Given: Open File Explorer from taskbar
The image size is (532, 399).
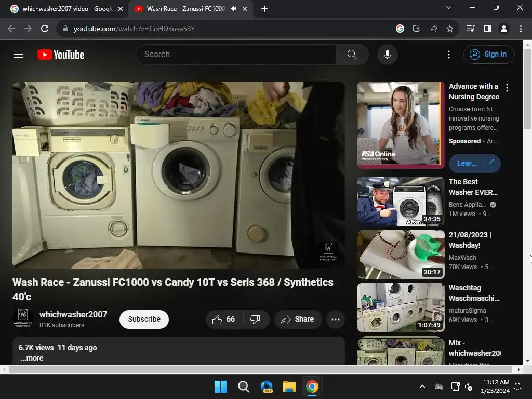Looking at the screenshot, I should (289, 387).
